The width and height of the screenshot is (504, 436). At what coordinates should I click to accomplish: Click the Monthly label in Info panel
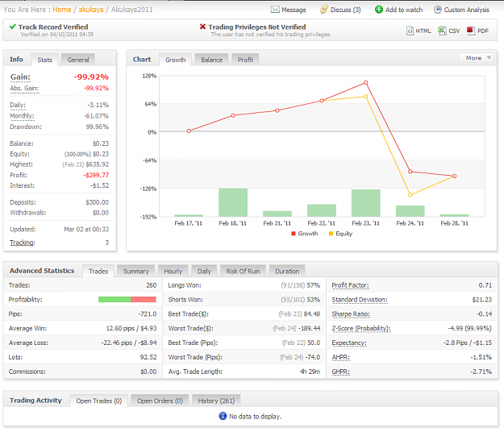point(22,116)
